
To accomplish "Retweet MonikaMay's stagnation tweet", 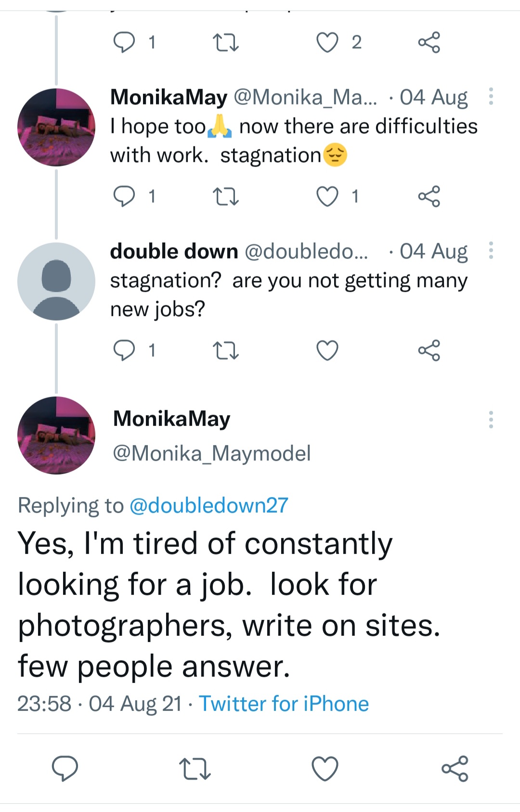I will [225, 196].
